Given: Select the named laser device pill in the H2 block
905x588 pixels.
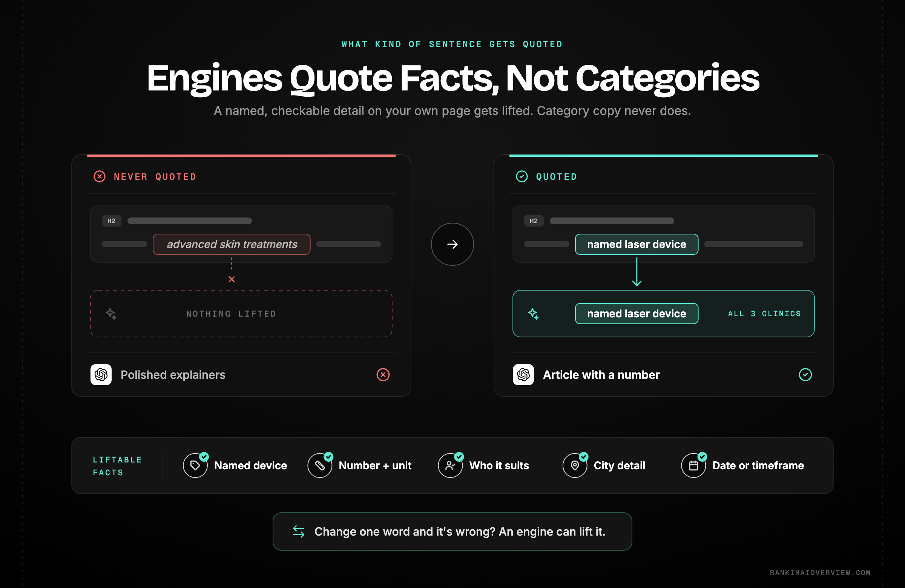Looking at the screenshot, I should pos(637,244).
